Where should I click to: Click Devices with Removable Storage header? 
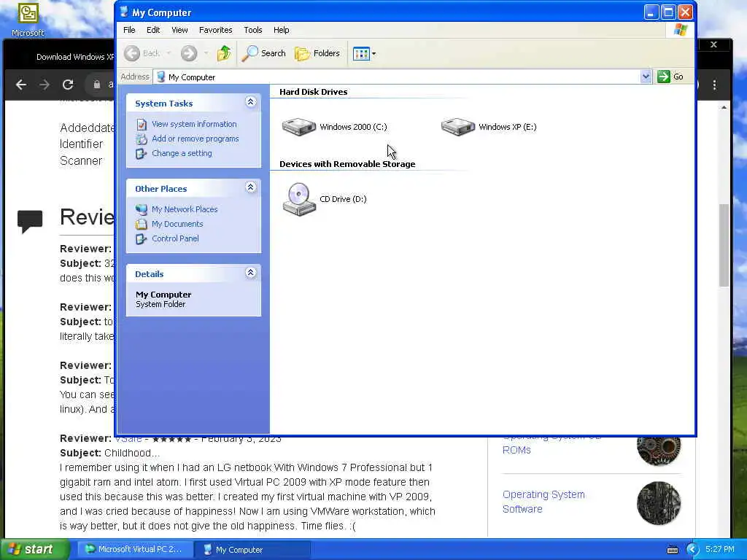coord(347,164)
